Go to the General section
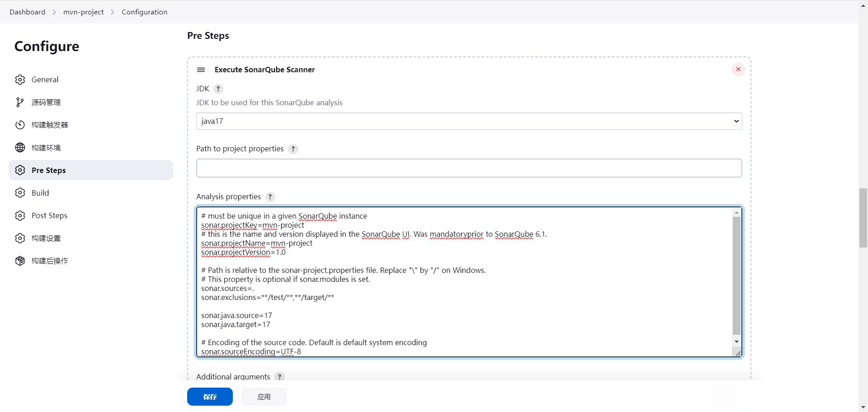Image resolution: width=868 pixels, height=412 pixels. [91, 80]
